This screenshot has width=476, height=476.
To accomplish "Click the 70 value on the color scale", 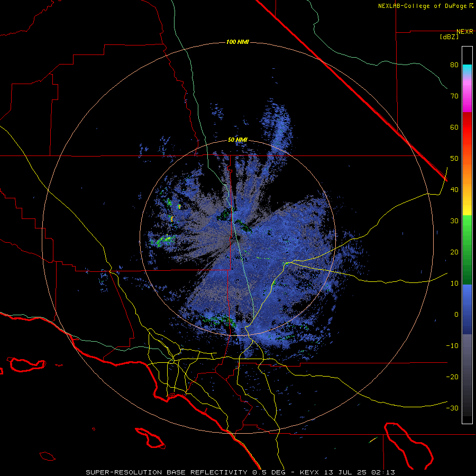I will 454,96.
